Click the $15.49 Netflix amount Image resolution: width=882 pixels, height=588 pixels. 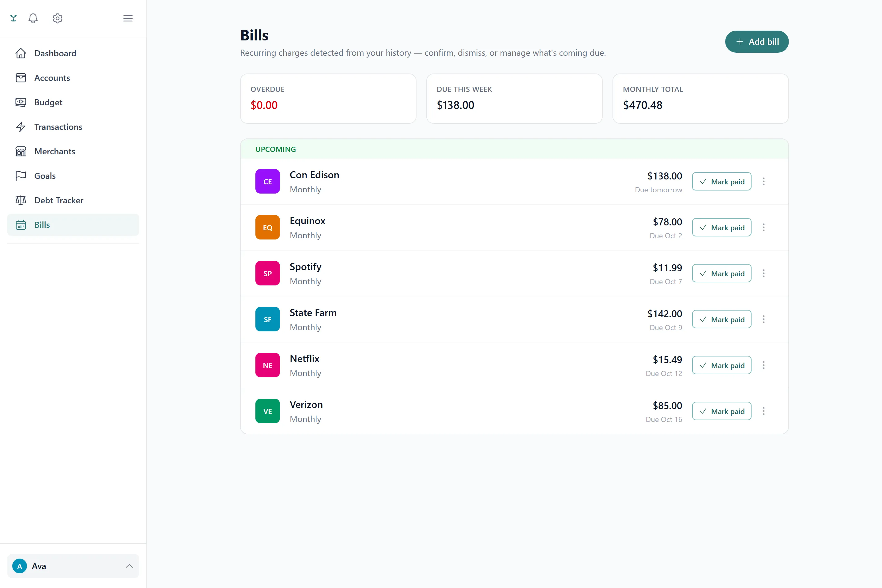(667, 360)
